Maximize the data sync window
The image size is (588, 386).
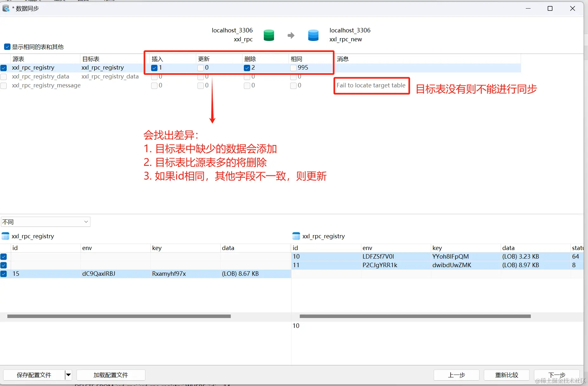[550, 9]
